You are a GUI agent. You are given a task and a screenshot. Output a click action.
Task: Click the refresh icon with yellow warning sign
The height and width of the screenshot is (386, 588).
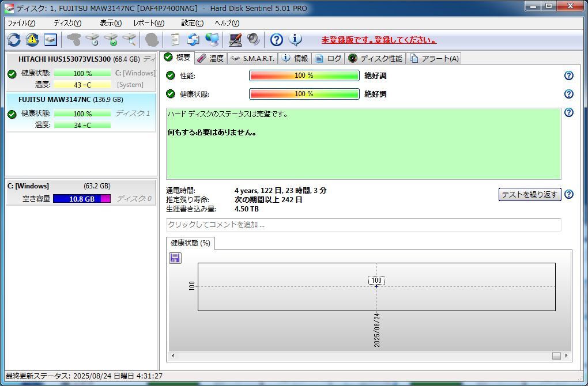(32, 40)
